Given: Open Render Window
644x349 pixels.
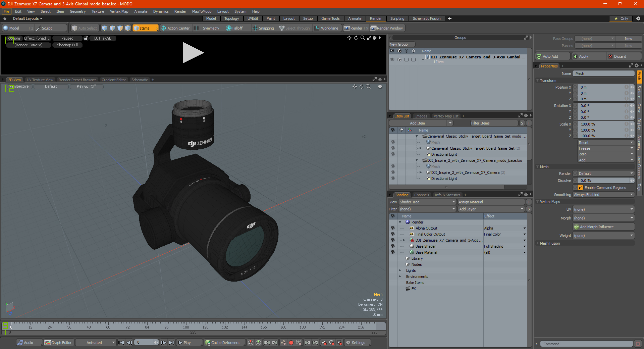Looking at the screenshot, I should 387,28.
